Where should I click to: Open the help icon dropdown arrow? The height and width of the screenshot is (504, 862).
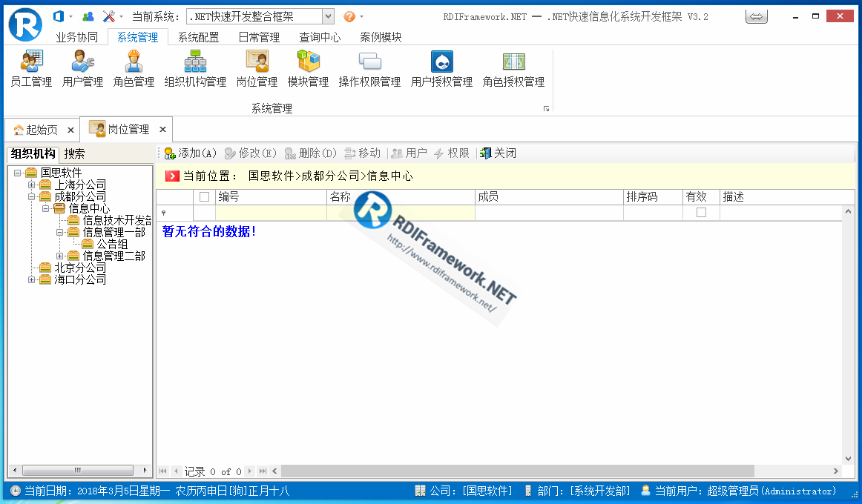(361, 16)
